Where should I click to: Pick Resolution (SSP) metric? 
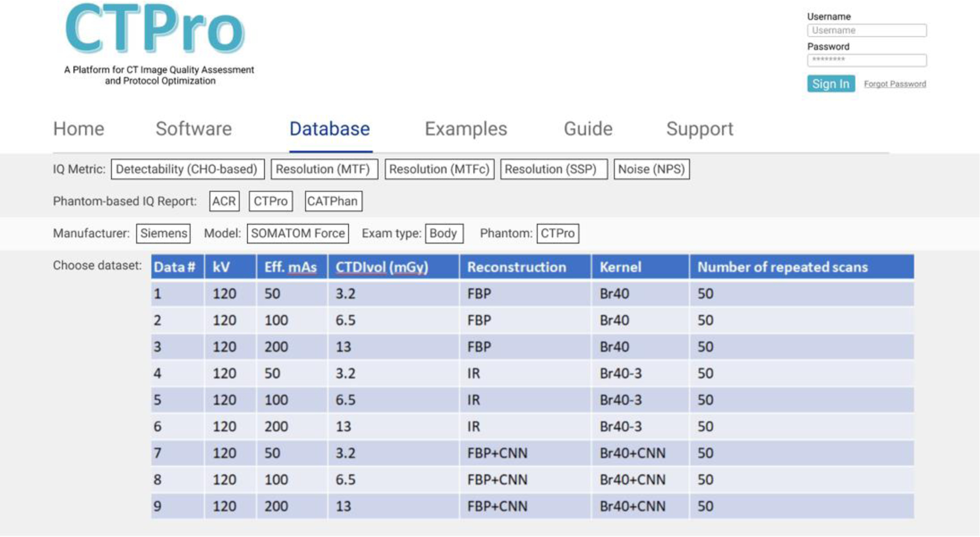pos(554,169)
